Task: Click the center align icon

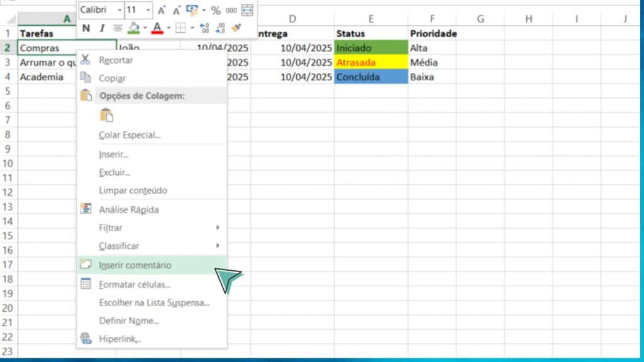Action: click(118, 28)
